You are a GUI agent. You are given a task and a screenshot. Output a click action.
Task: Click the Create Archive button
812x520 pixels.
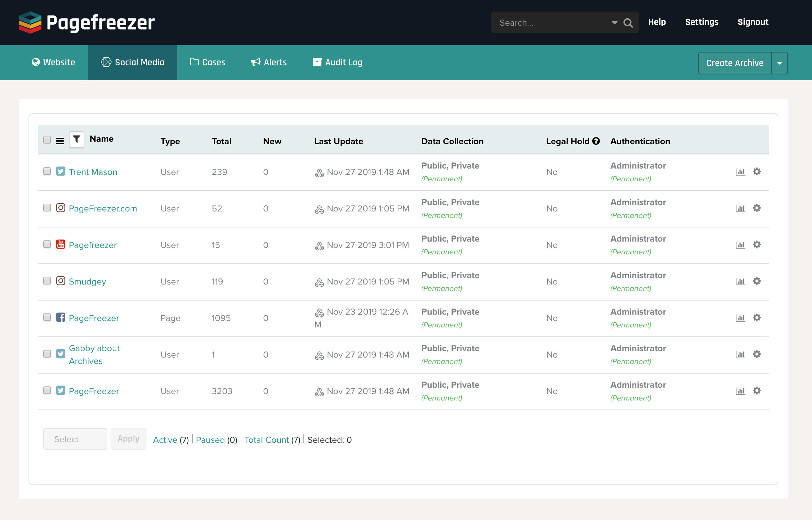735,63
